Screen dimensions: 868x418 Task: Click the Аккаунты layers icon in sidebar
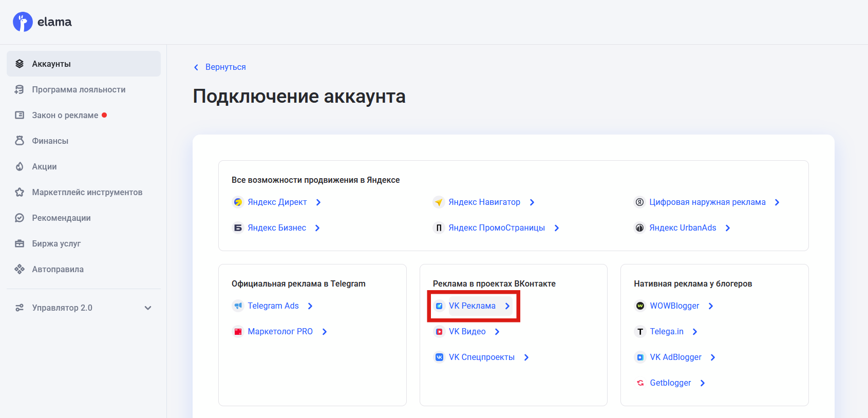pyautogui.click(x=20, y=64)
